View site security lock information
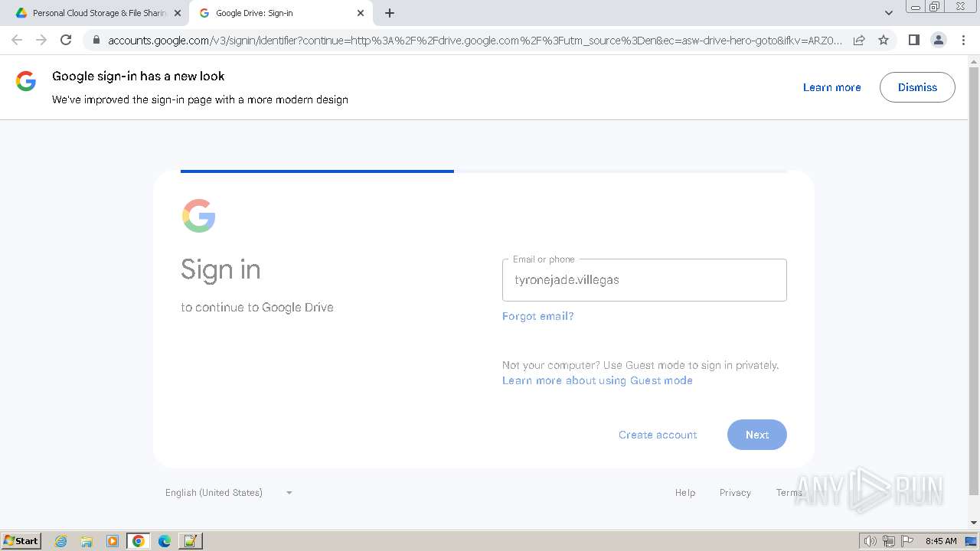Viewport: 980px width, 551px height. click(x=96, y=40)
